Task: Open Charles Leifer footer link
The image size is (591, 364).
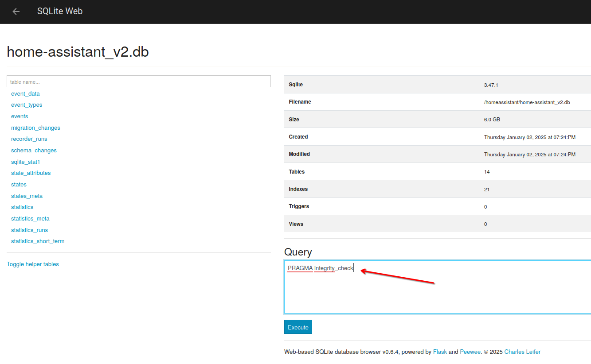Action: coord(522,352)
